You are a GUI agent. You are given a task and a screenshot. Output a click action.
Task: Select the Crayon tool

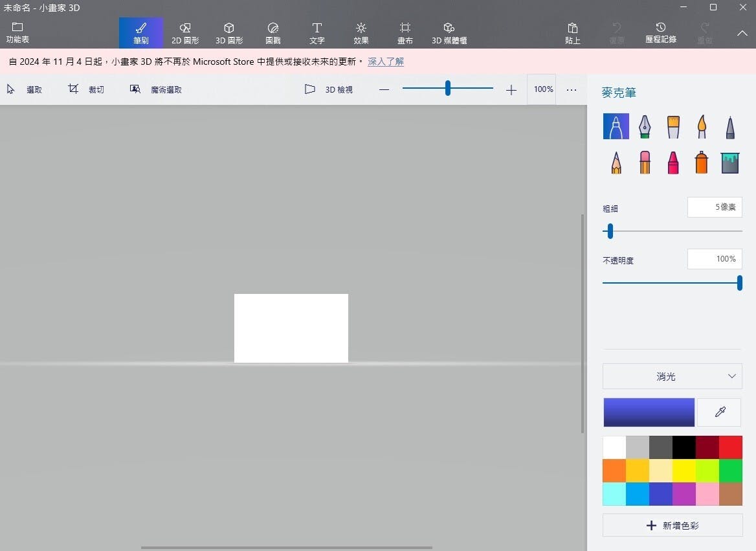pyautogui.click(x=673, y=162)
